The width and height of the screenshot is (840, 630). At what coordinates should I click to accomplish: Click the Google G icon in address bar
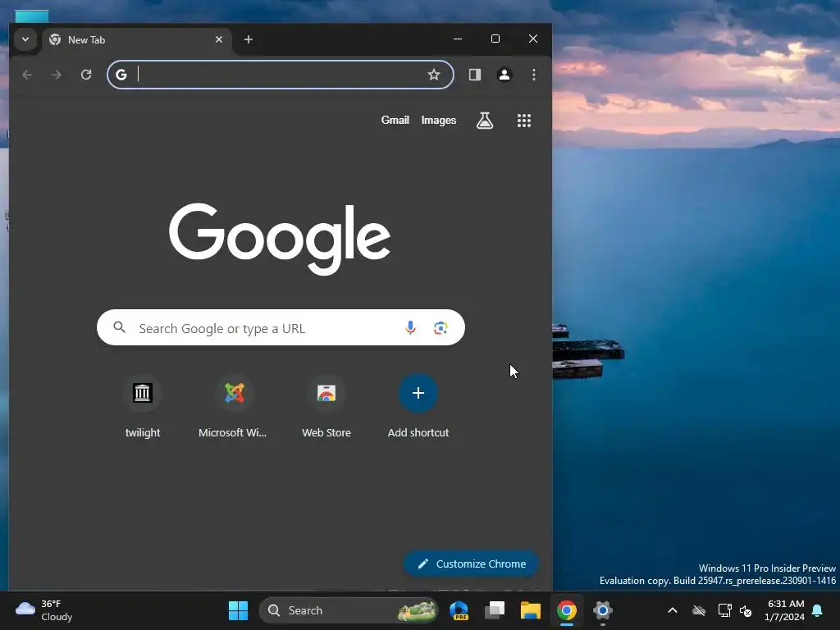tap(121, 75)
